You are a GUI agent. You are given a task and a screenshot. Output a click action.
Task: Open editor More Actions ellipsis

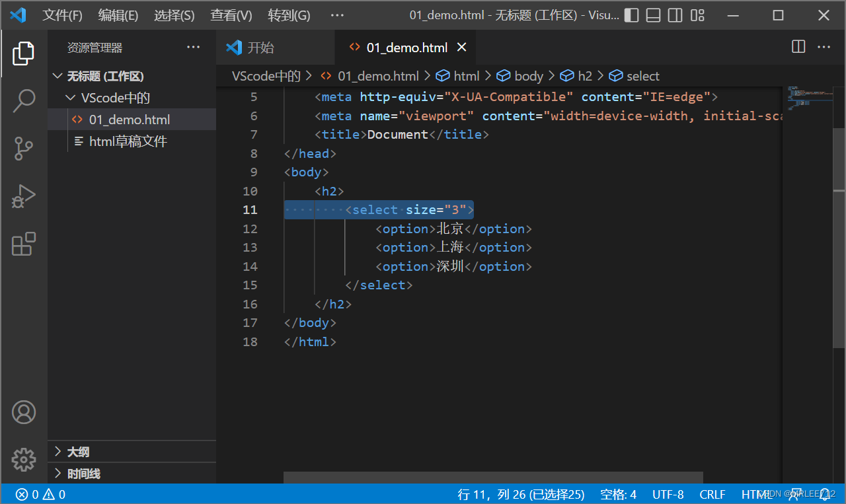coord(824,47)
